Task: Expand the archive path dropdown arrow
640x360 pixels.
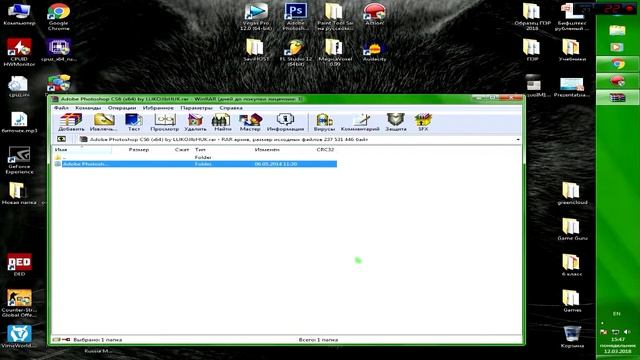Action: [518, 140]
